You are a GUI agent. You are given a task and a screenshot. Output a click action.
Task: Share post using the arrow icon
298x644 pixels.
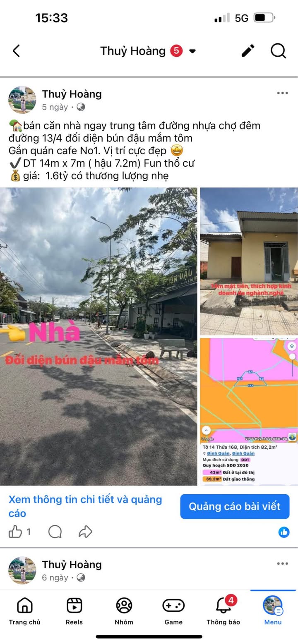(85, 531)
